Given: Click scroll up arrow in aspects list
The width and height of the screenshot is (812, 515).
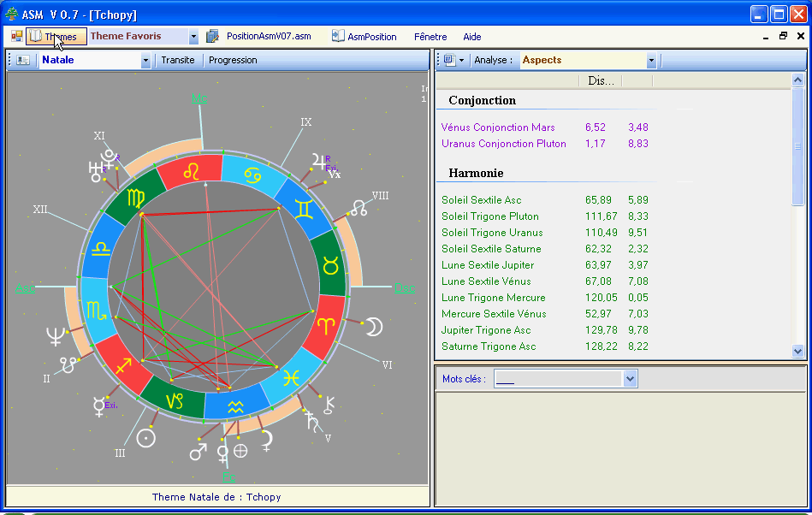Looking at the screenshot, I should tap(797, 80).
